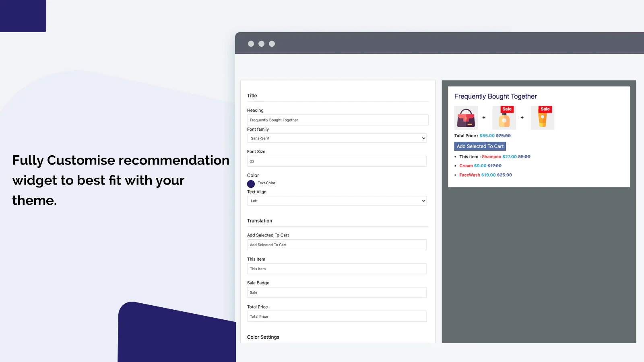This screenshot has height=362, width=644.
Task: Open the Shampoo product link
Action: tap(491, 157)
